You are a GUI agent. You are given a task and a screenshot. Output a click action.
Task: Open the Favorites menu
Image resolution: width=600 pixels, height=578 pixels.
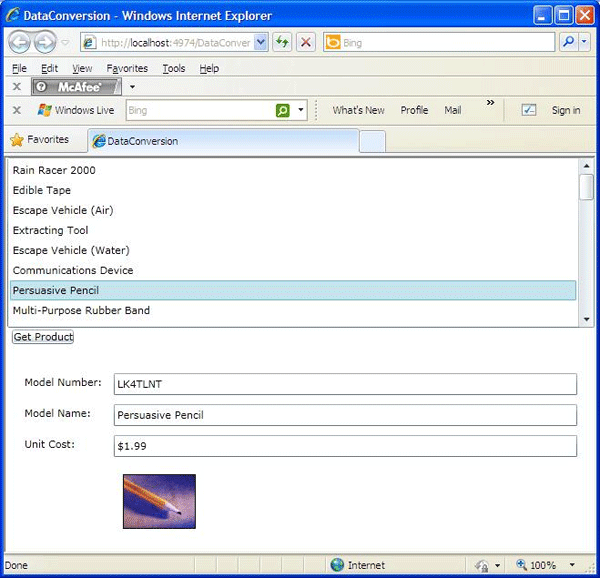(127, 68)
